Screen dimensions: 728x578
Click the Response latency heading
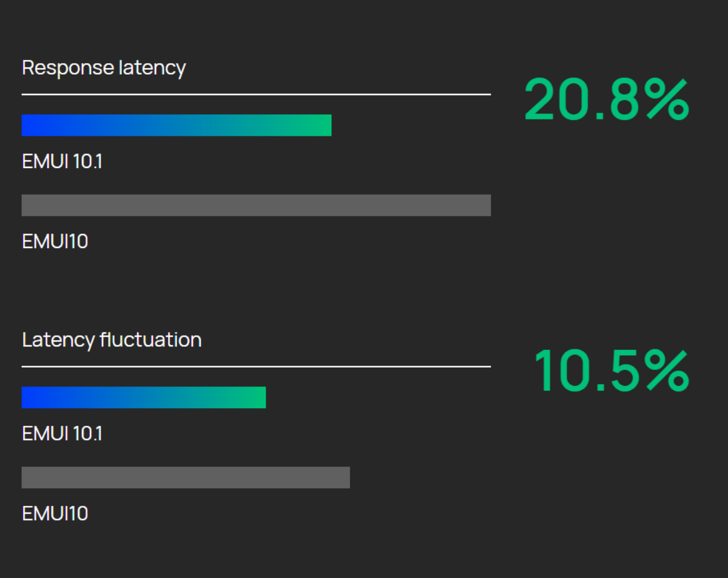point(104,68)
